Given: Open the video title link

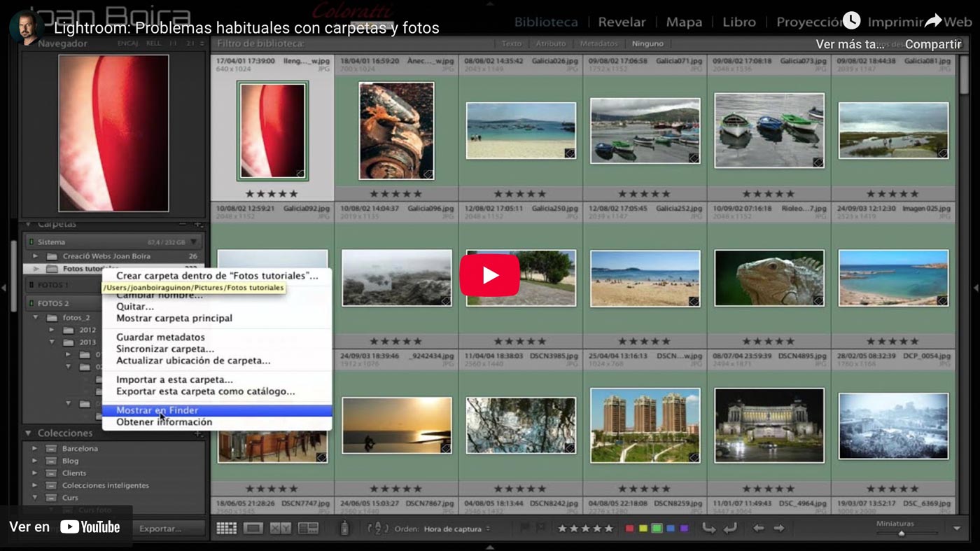Looking at the screenshot, I should coord(246,28).
